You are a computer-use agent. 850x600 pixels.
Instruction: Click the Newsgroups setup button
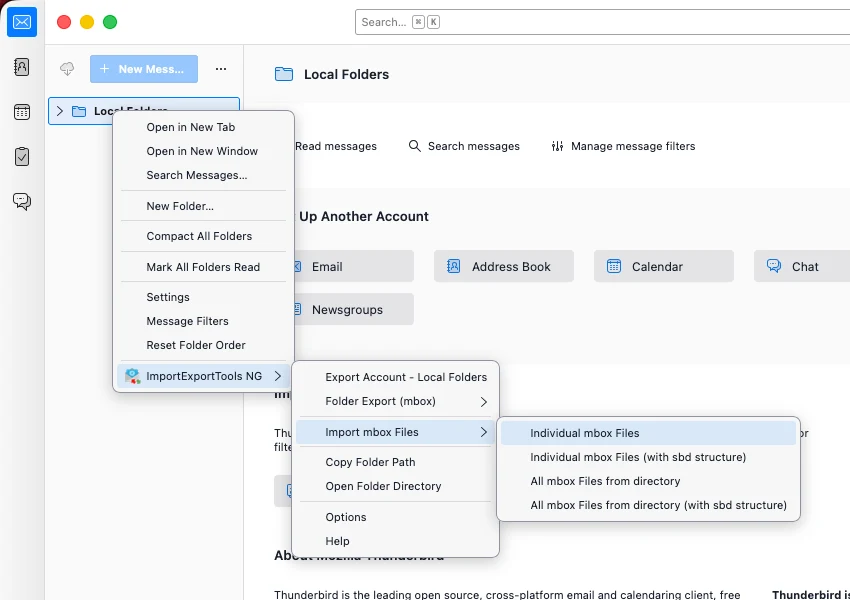tap(352, 309)
